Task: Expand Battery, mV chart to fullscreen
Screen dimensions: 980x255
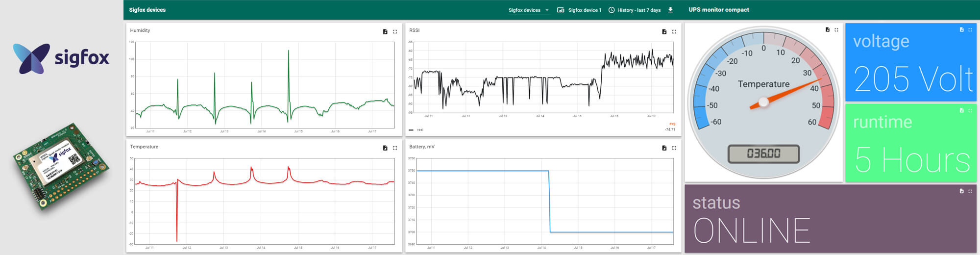Action: pos(674,148)
